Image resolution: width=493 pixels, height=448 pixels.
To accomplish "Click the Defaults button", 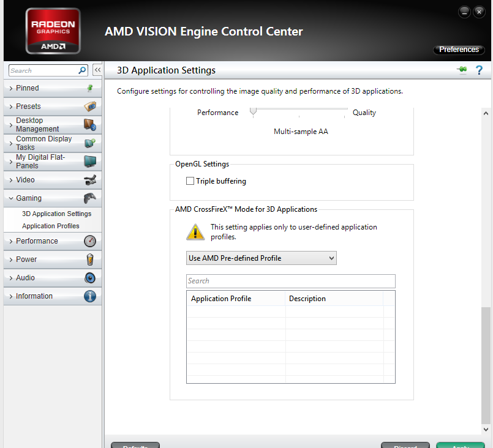I will [x=135, y=445].
